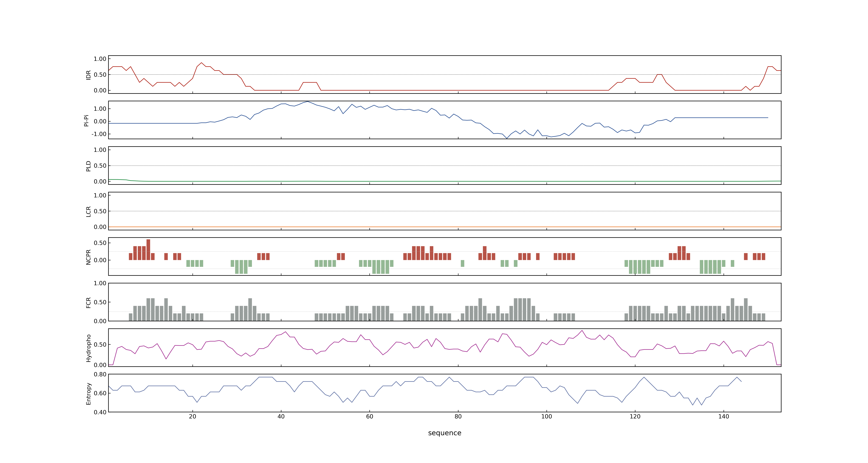Click the Hydropho peak near residue 108
This screenshot has height=463, width=868.
[x=582, y=331]
